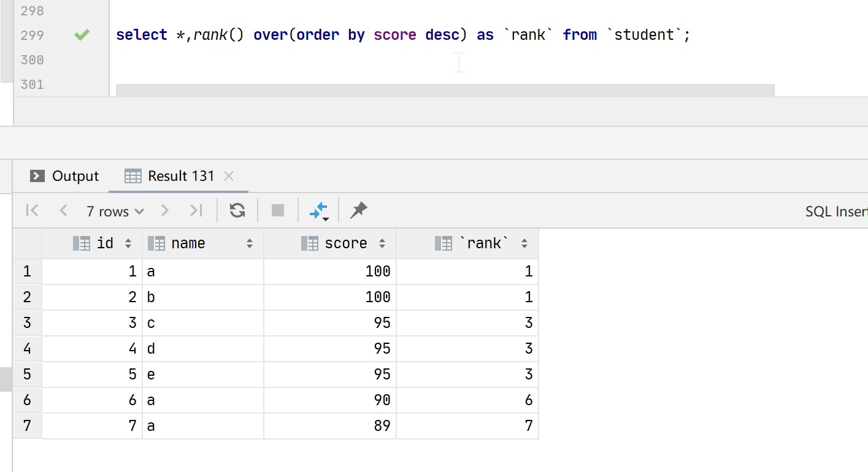The image size is (868, 472).
Task: Reload the query result data
Action: [237, 211]
